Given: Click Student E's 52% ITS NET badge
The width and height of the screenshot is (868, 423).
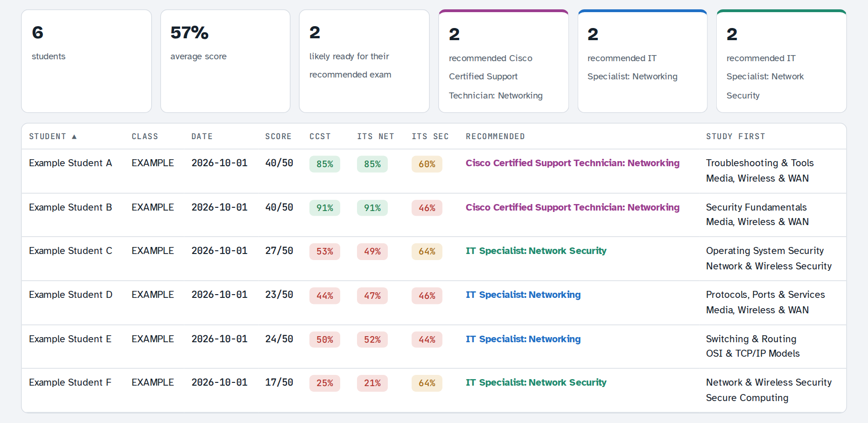Looking at the screenshot, I should click(x=372, y=339).
